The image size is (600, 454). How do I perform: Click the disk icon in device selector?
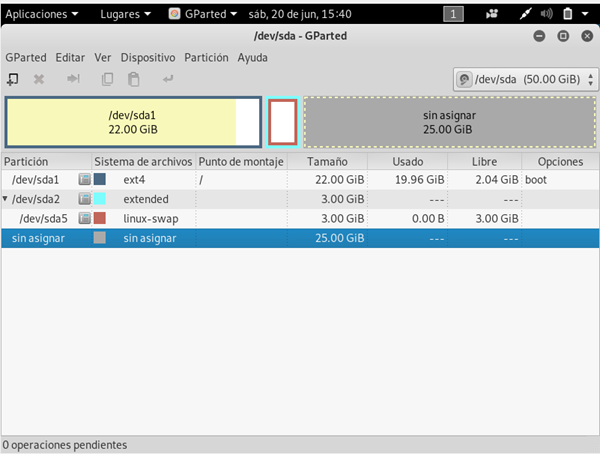coord(464,80)
